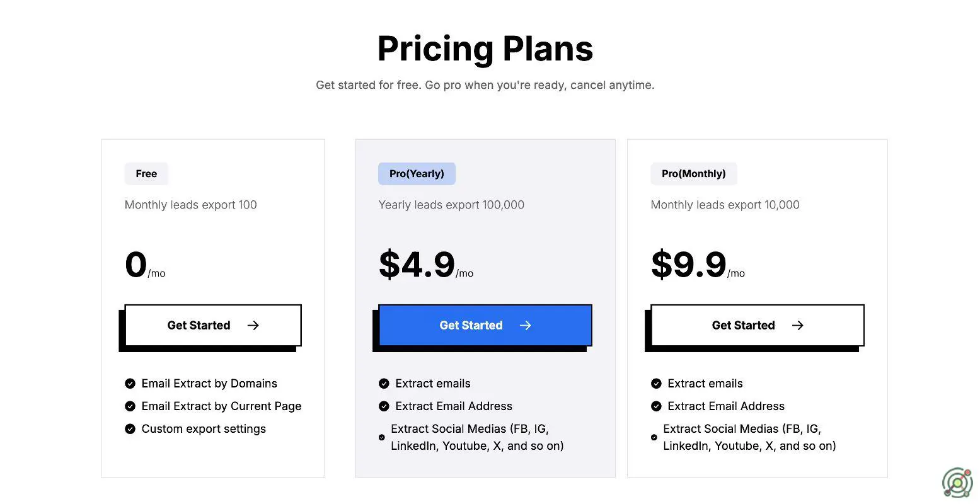Click the $9.9 price in Pro(Monthly) card
Screen dimensions: 980x504
pyautogui.click(x=689, y=264)
